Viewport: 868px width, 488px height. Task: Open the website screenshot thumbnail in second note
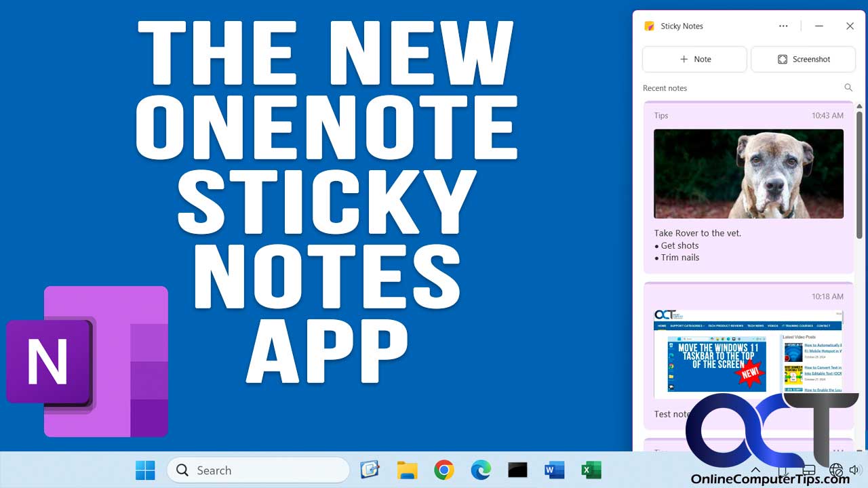pos(749,354)
